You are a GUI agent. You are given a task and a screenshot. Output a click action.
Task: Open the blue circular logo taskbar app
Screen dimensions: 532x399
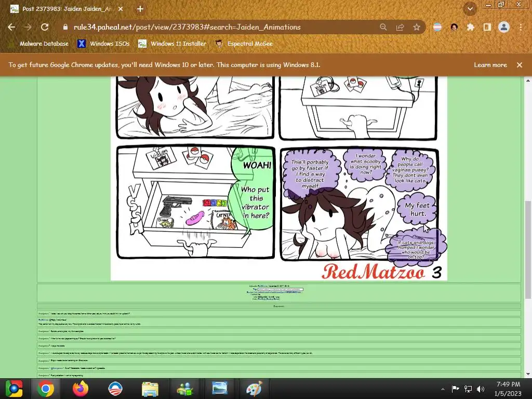115,389
